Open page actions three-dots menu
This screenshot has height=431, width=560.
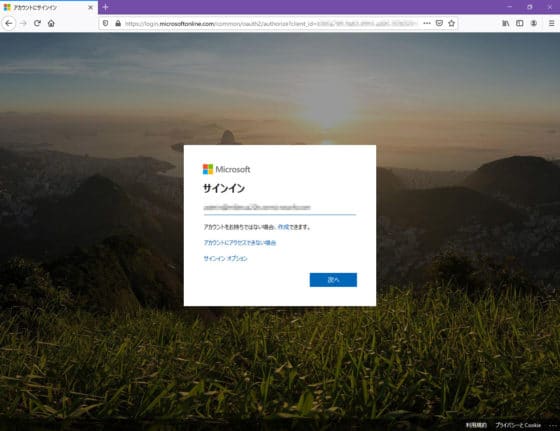pos(427,23)
